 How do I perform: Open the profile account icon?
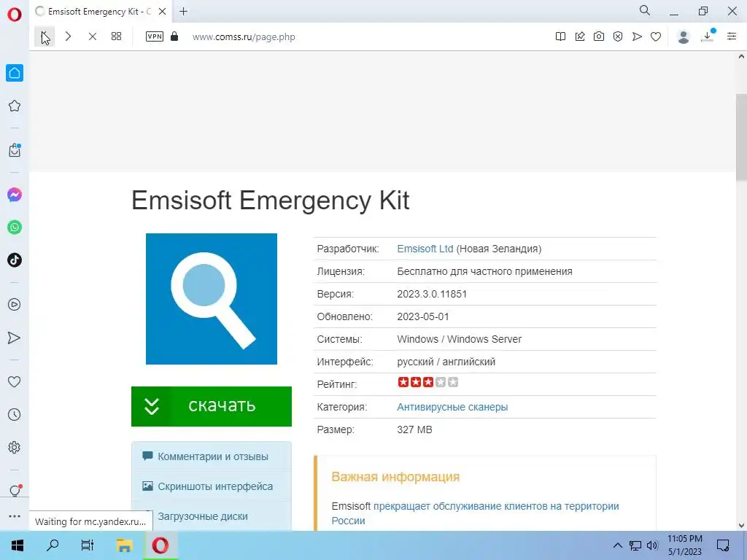tap(684, 36)
